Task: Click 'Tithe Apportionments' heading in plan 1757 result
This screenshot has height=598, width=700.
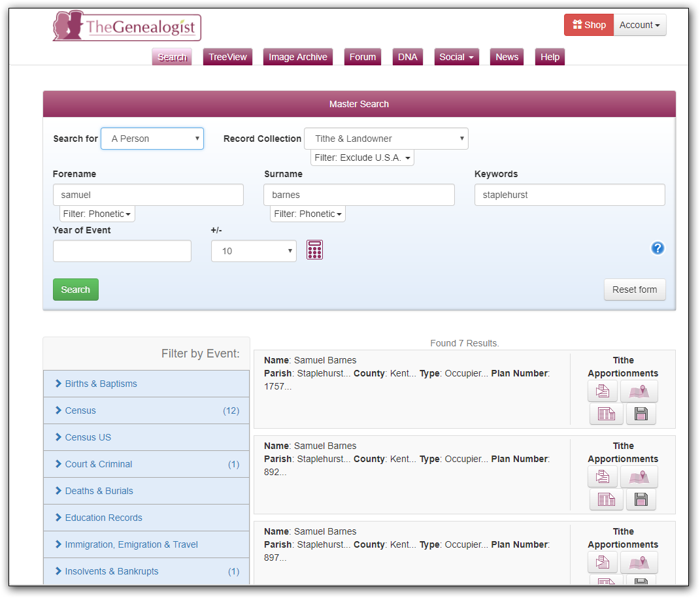Action: coord(624,367)
